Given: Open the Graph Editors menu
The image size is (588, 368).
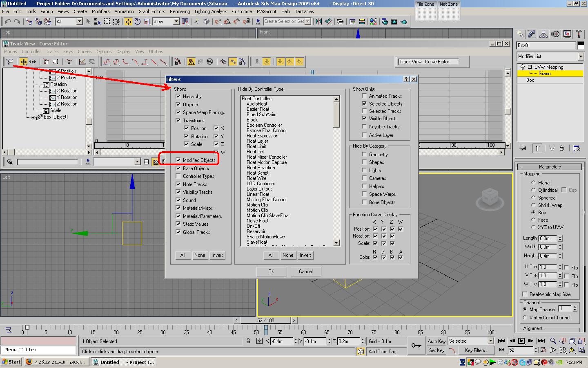Looking at the screenshot, I should click(152, 11).
